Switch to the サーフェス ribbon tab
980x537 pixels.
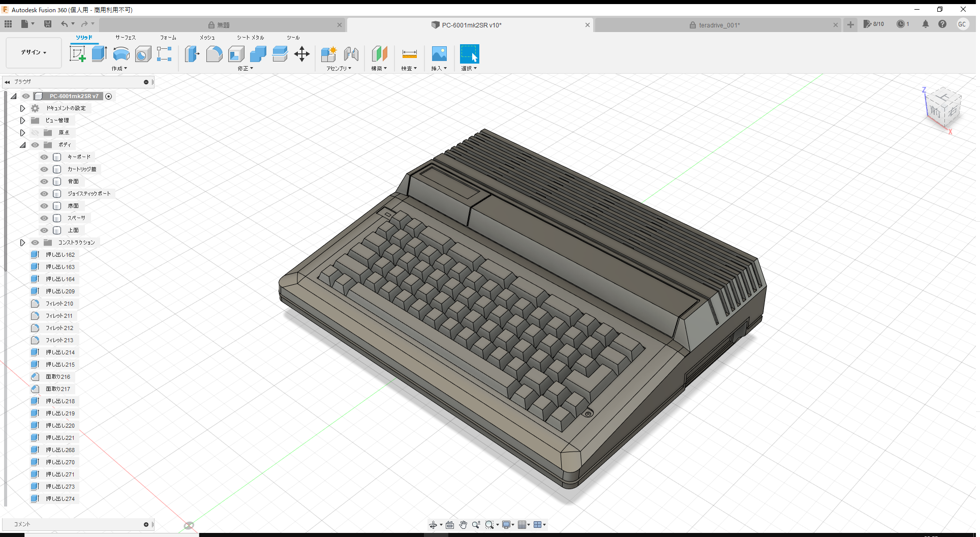point(125,37)
